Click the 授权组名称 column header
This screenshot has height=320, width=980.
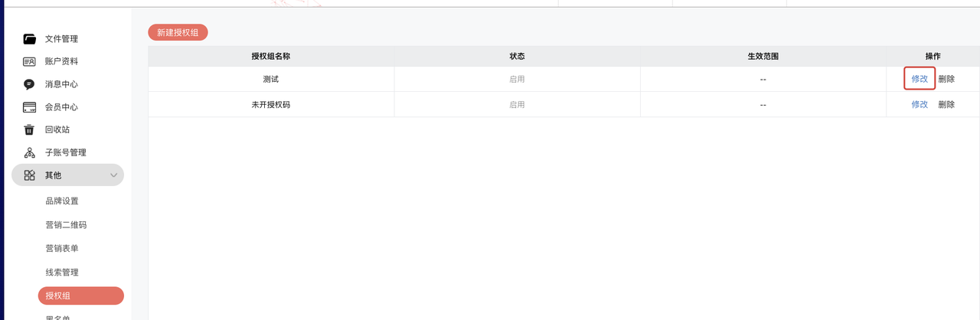pos(271,57)
